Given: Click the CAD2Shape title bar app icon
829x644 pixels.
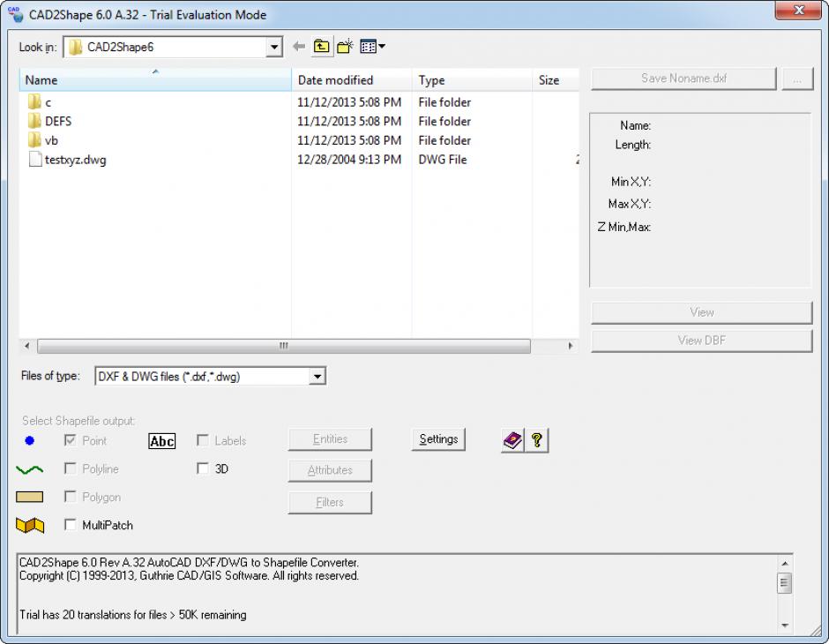Looking at the screenshot, I should point(16,14).
